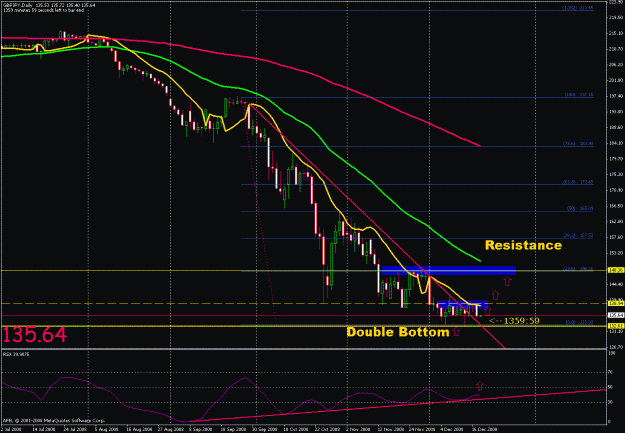Click the 5 Aug 2008 date label

[x=106, y=429]
